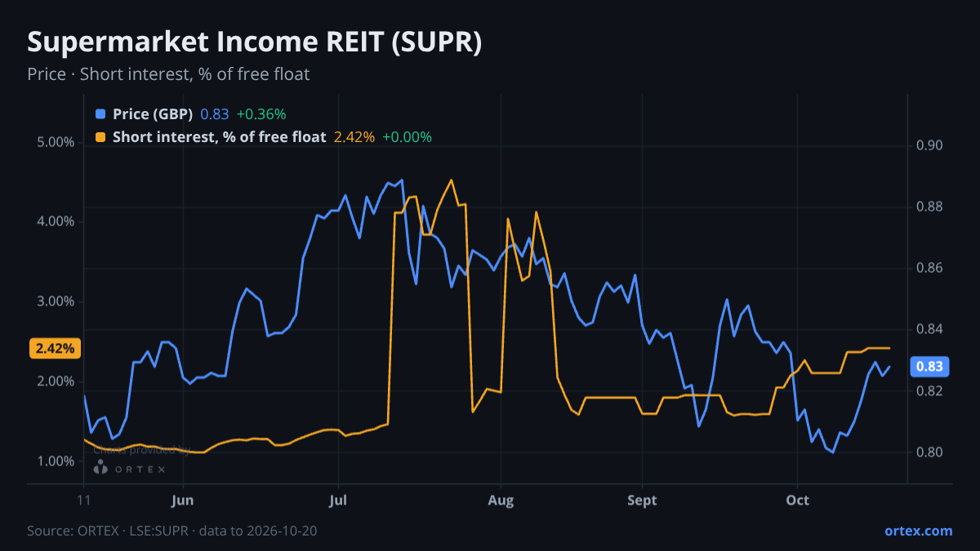Screen dimensions: 980x551
Task: Click the +0.36% price change value
Action: pyautogui.click(x=261, y=114)
